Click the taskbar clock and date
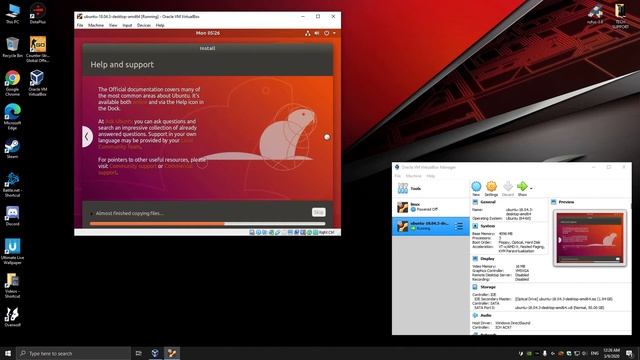The width and height of the screenshot is (640, 360). (x=611, y=353)
